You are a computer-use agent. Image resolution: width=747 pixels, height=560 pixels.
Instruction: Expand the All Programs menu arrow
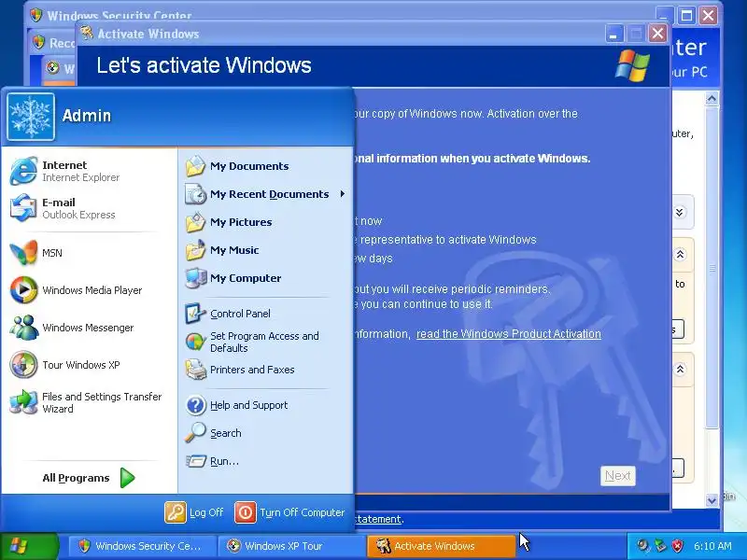(127, 478)
